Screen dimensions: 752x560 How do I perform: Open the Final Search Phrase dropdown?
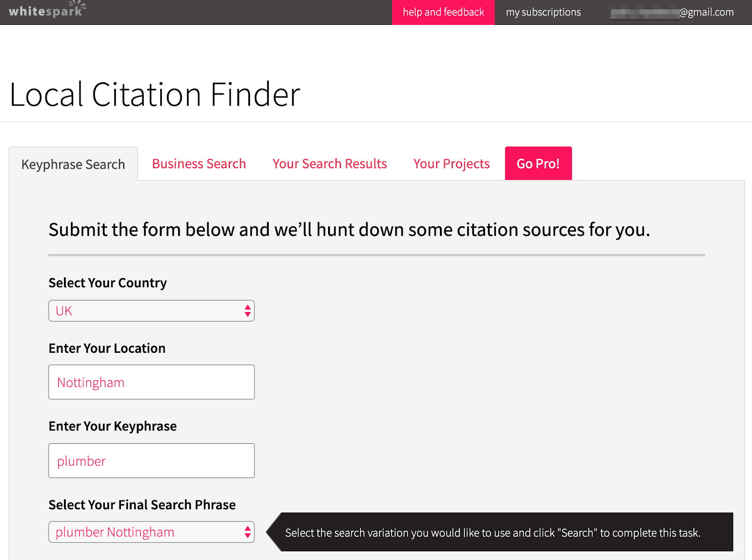[151, 532]
